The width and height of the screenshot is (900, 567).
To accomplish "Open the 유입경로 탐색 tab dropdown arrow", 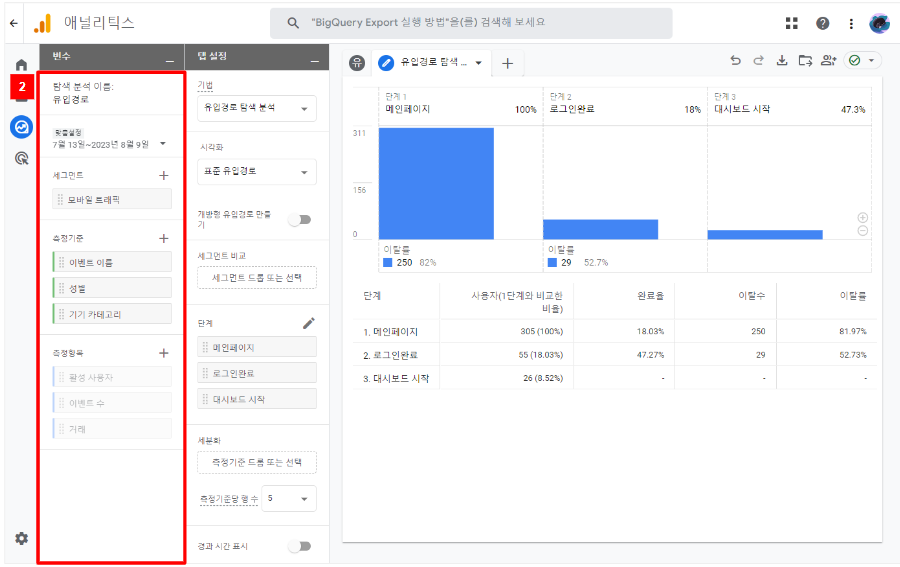I will coord(479,63).
